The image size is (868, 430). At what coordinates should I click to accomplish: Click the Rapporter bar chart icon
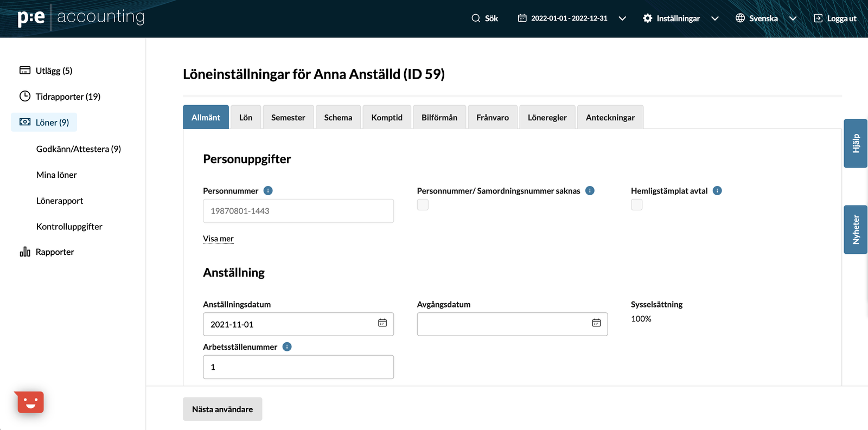pos(25,252)
